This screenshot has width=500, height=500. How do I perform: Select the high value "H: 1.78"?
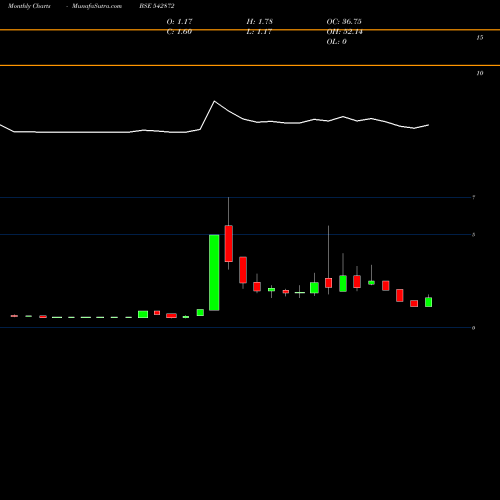260,22
